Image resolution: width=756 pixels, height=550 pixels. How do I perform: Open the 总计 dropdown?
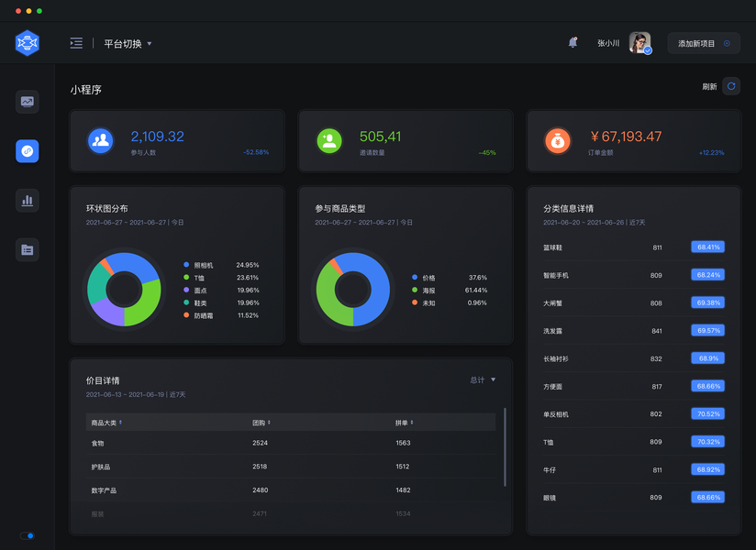[483, 380]
